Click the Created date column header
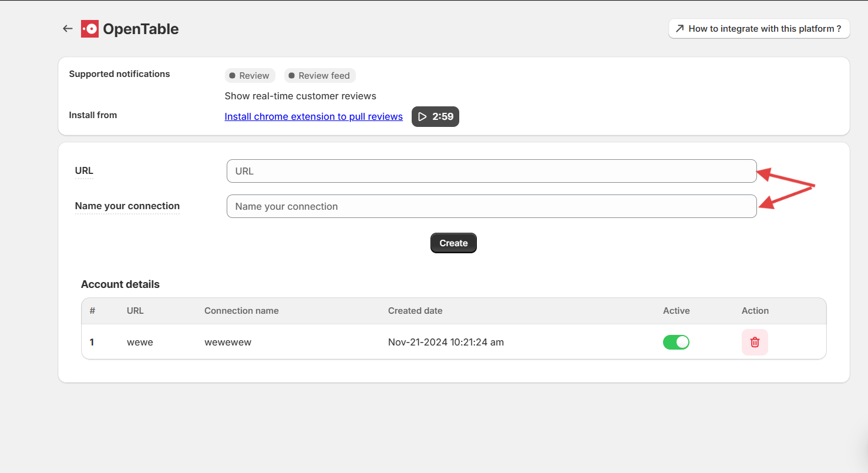The height and width of the screenshot is (473, 868). pyautogui.click(x=415, y=311)
